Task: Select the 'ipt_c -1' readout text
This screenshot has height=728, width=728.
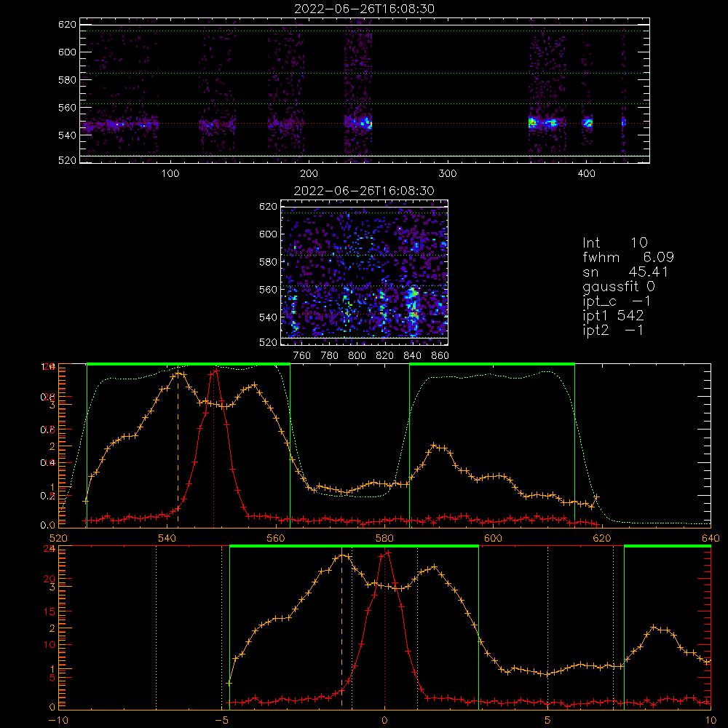Action: click(617, 301)
